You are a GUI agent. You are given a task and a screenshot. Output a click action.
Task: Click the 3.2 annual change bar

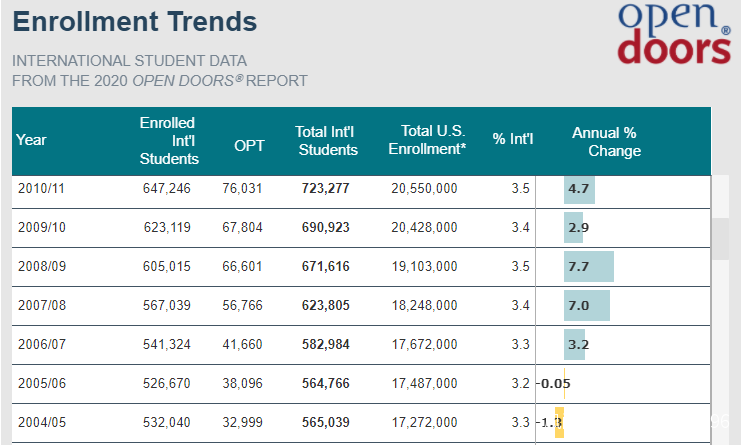[x=574, y=344]
